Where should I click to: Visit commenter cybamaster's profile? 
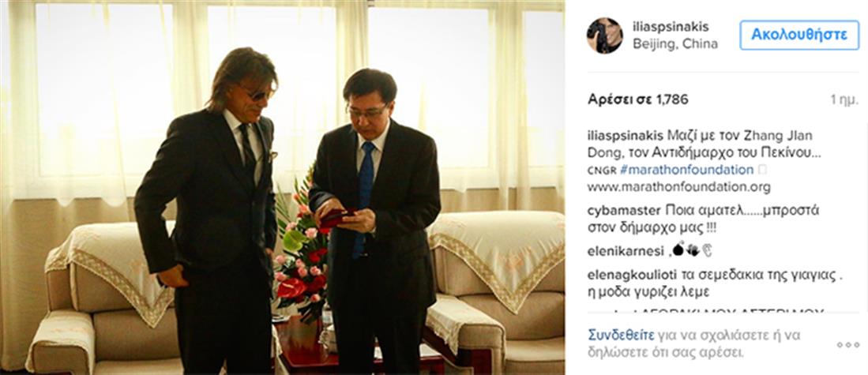click(624, 211)
